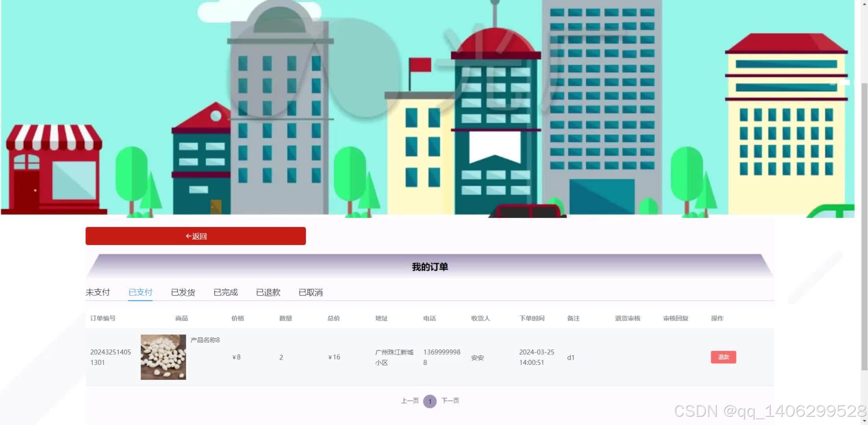Go to the 已取消 tab
This screenshot has height=425, width=868.
point(310,292)
